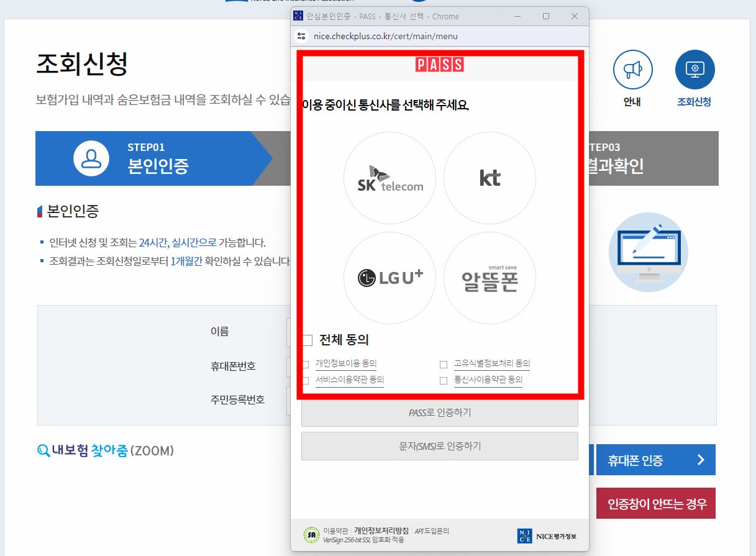
Task: Check the 전체 동의 checkbox
Action: pyautogui.click(x=307, y=340)
